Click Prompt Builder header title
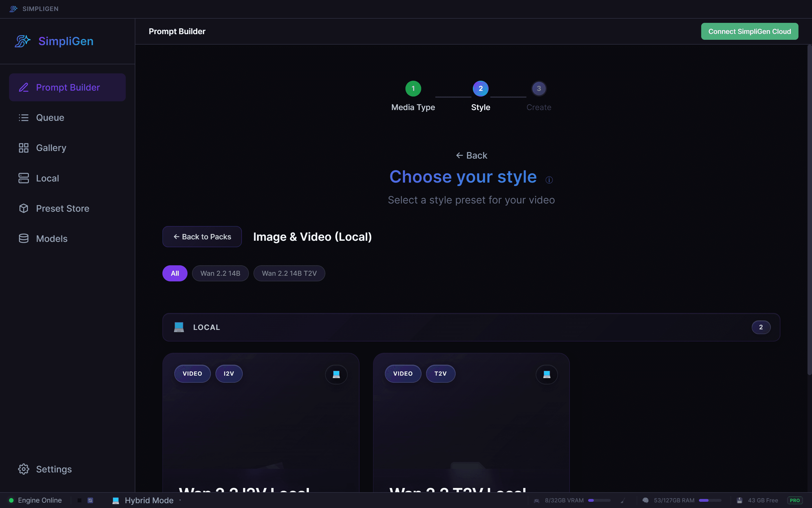This screenshot has height=508, width=812. click(x=177, y=31)
